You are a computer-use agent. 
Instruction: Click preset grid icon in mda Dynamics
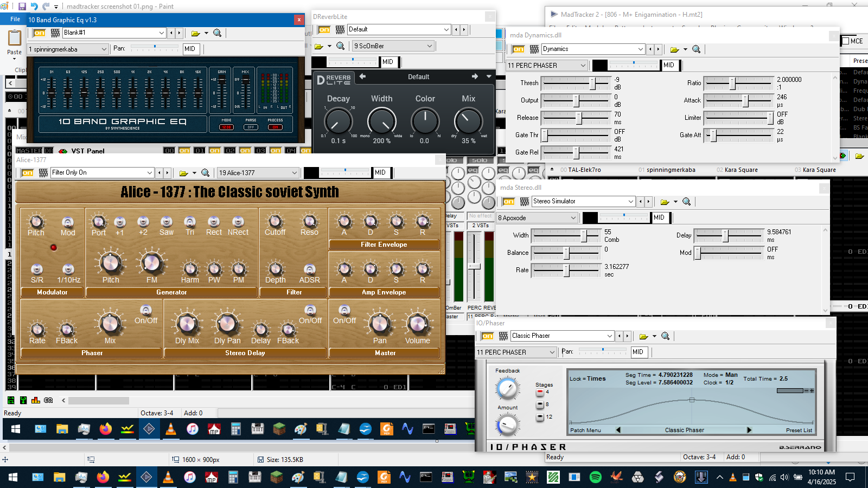[534, 49]
